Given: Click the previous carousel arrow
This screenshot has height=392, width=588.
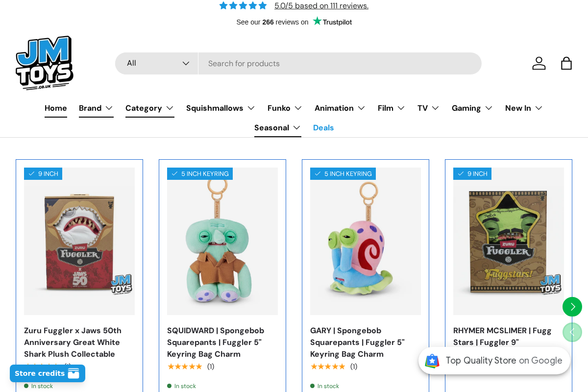Looking at the screenshot, I should (x=572, y=332).
